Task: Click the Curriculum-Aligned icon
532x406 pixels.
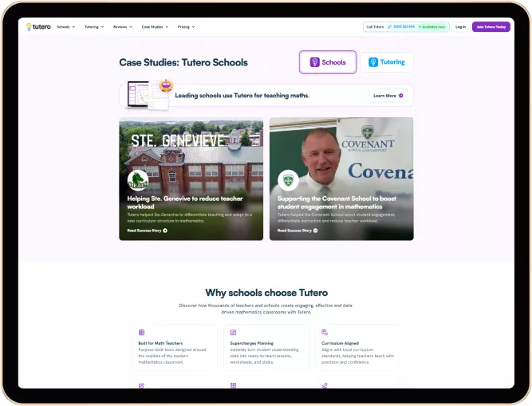Action: 325,332
